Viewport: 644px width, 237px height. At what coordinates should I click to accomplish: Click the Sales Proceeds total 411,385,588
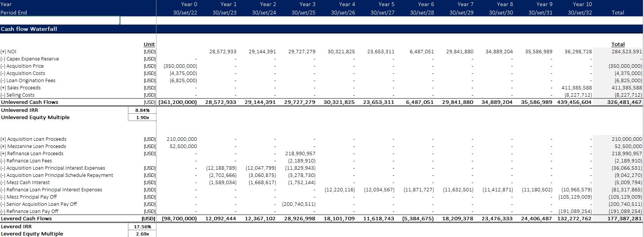coord(627,88)
